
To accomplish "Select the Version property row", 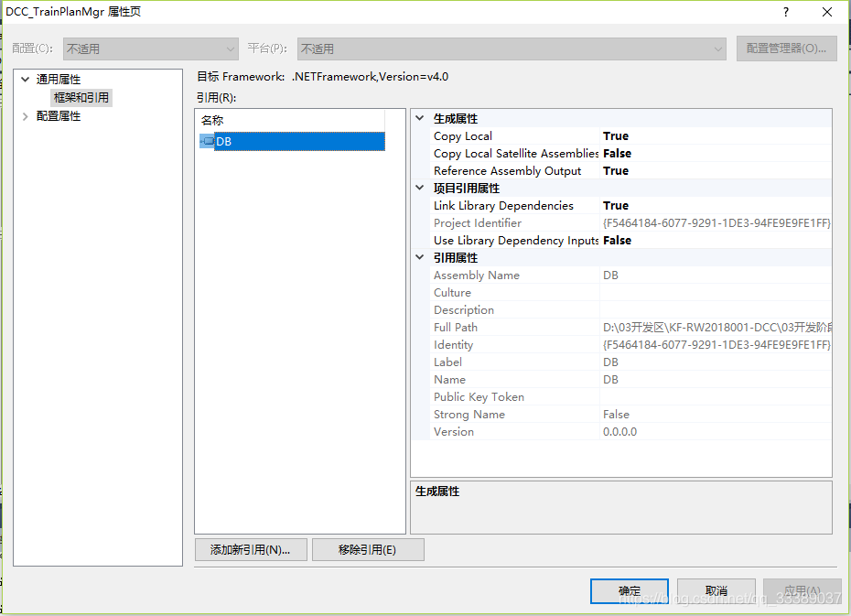I will pos(630,431).
